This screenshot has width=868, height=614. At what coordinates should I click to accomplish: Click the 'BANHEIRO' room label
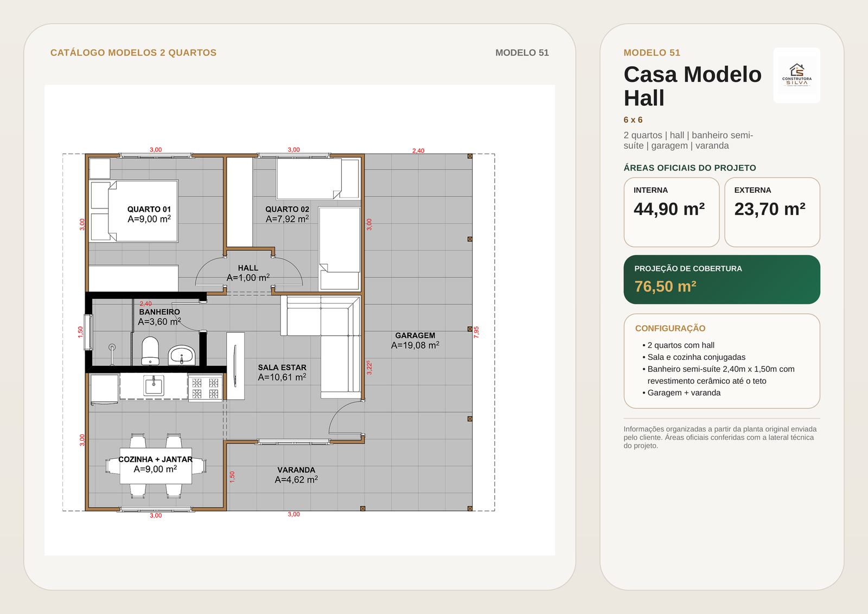pos(159,312)
